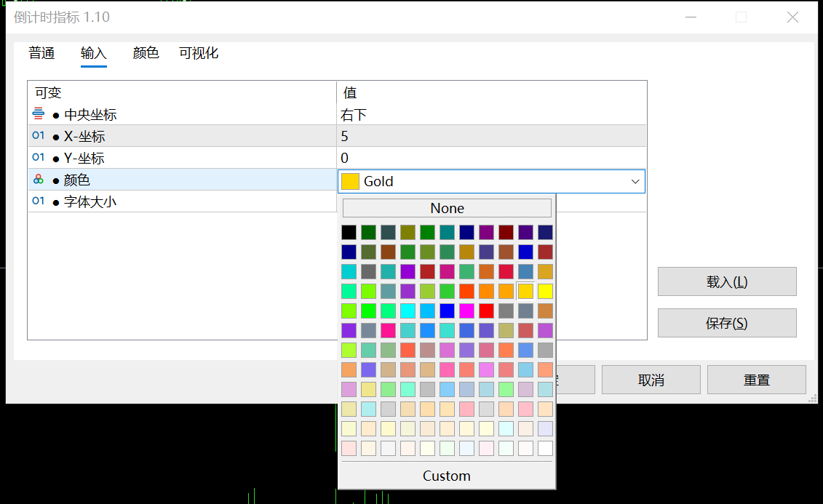The image size is (823, 504).
Task: Select the 中央坐标 parameter row label
Action: 90,115
